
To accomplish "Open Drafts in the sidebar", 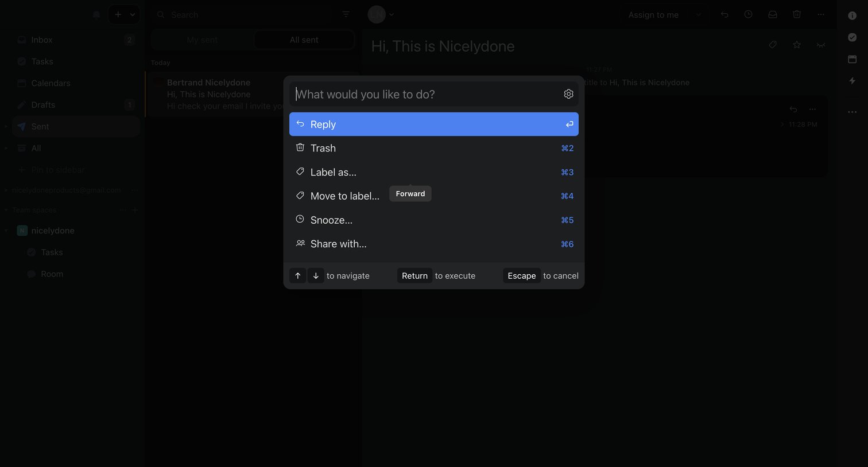I will click(x=76, y=105).
